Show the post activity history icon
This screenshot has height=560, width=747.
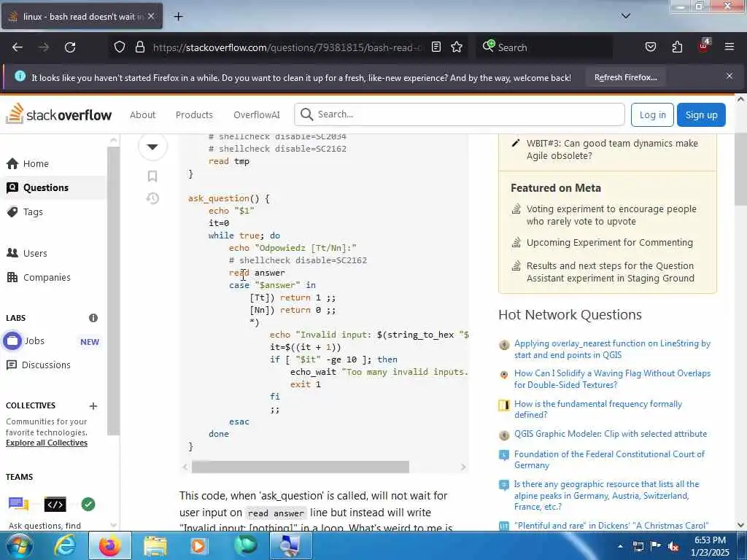click(152, 198)
